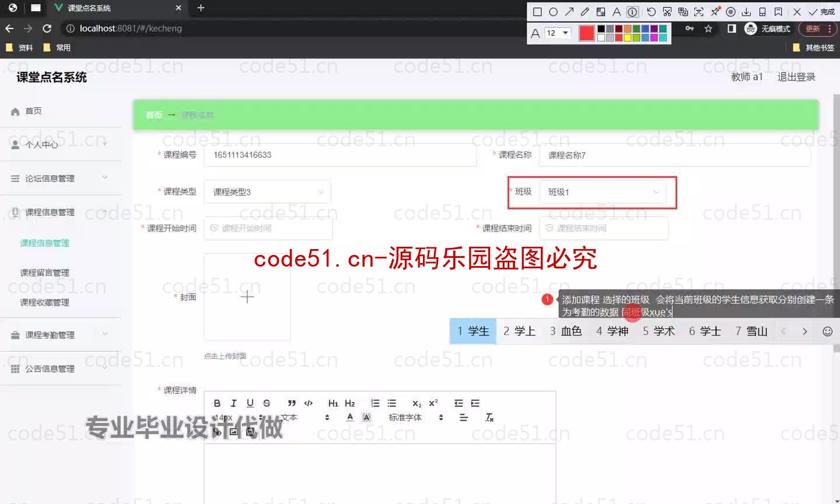Choose the yellow color swatch
The height and width of the screenshot is (504, 840).
tap(627, 37)
